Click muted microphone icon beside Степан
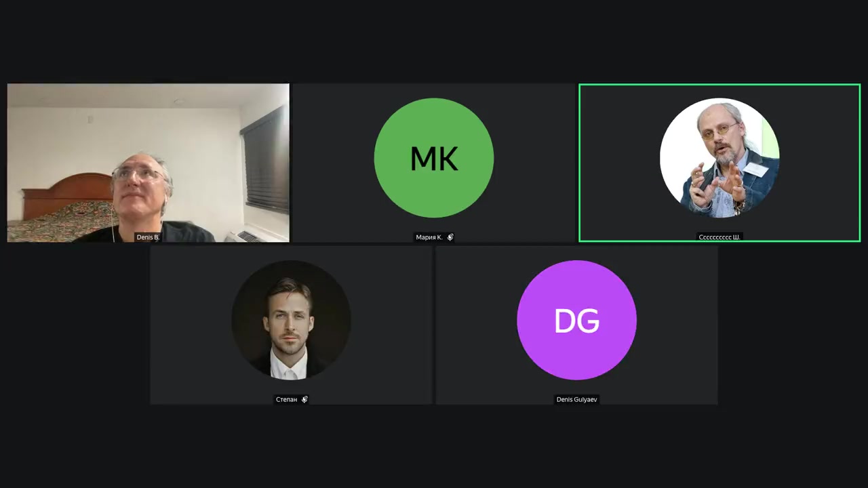 coord(304,399)
